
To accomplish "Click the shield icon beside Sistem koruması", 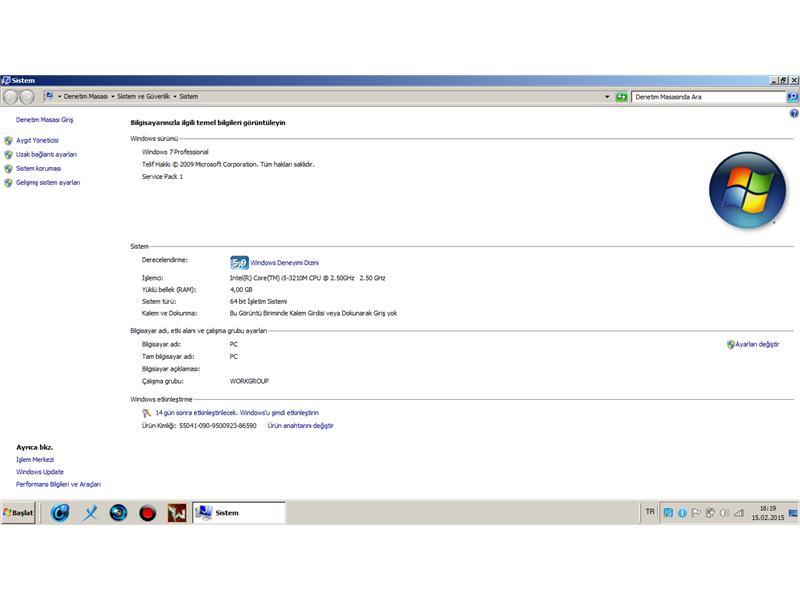I will click(8, 168).
